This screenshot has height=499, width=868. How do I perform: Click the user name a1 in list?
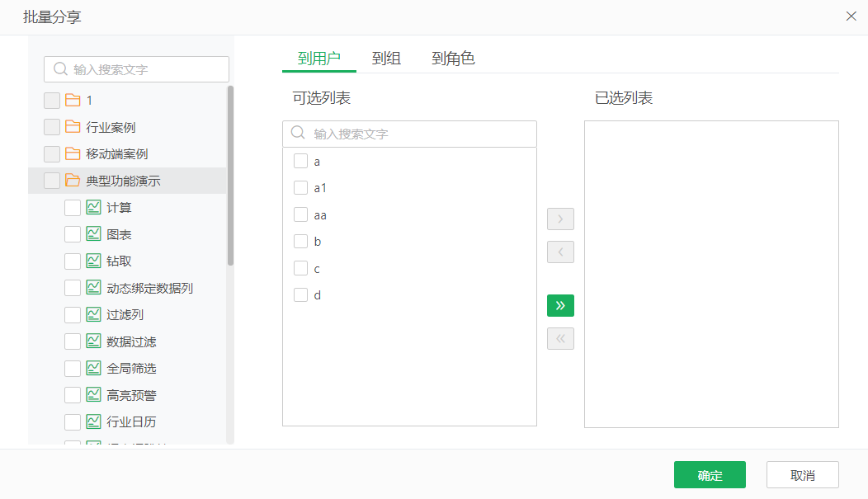320,188
